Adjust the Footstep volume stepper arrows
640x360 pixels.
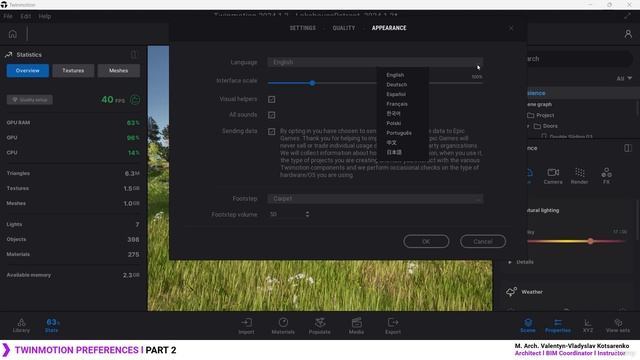[307, 214]
